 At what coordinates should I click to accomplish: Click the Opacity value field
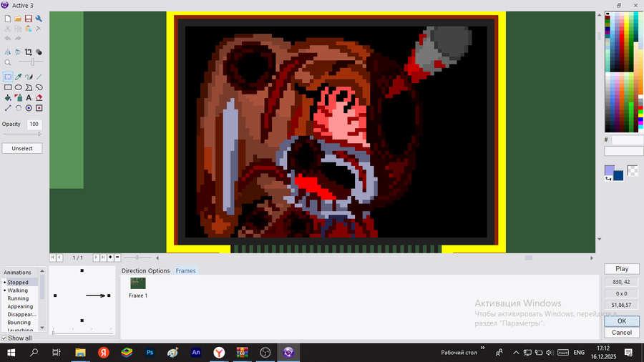pos(34,124)
